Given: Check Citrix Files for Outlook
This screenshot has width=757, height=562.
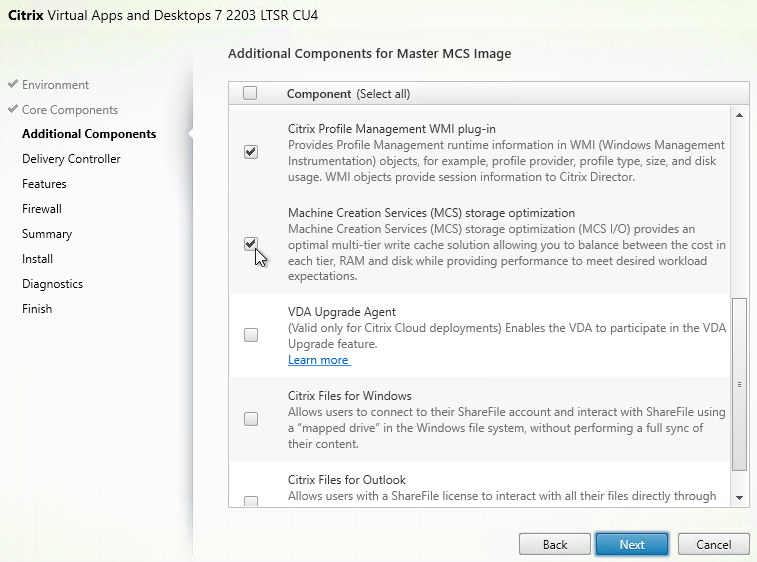Looking at the screenshot, I should (251, 501).
